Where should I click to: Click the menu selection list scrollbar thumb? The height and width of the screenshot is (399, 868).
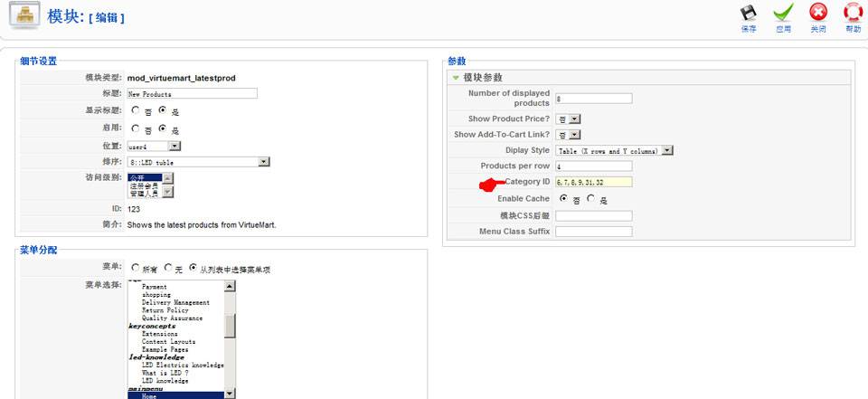(x=230, y=326)
